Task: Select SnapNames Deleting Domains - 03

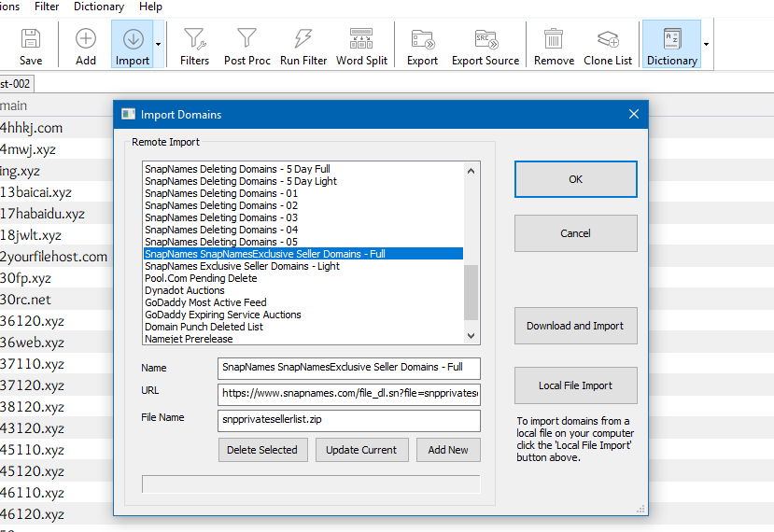Action: point(303,217)
